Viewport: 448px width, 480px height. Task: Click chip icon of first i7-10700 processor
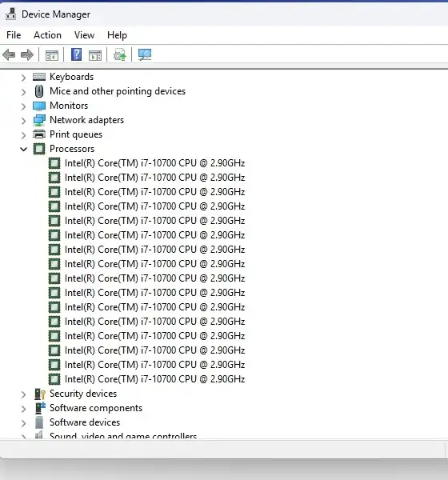pos(54,163)
